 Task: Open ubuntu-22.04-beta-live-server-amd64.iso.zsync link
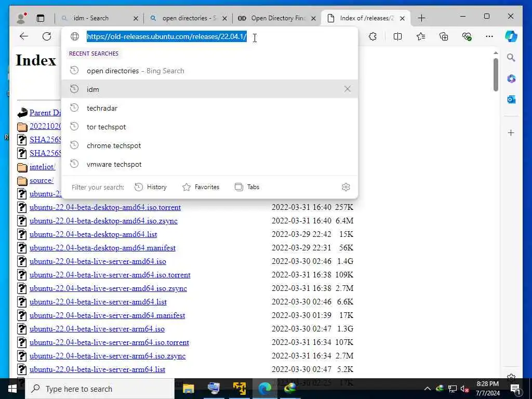tap(108, 288)
